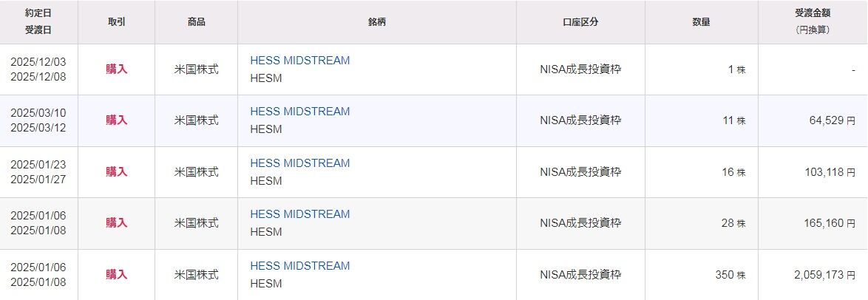This screenshot has height=300, width=868.
Task: Select the 口座区分 column header
Action: tap(580, 22)
